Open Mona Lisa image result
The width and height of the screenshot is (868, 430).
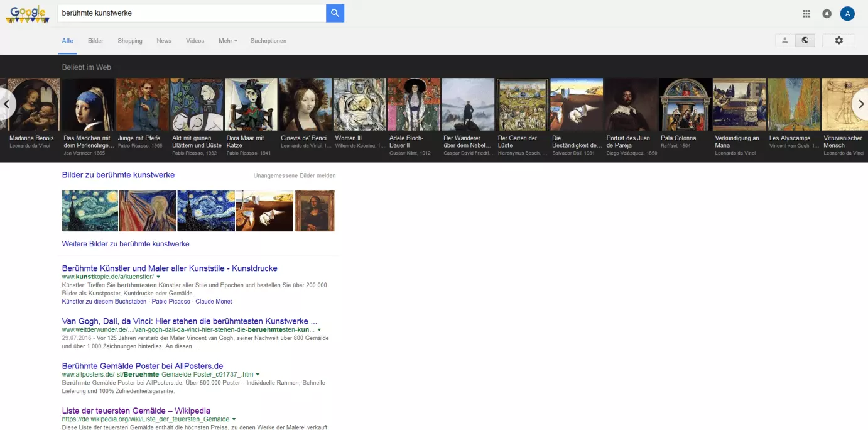point(315,211)
